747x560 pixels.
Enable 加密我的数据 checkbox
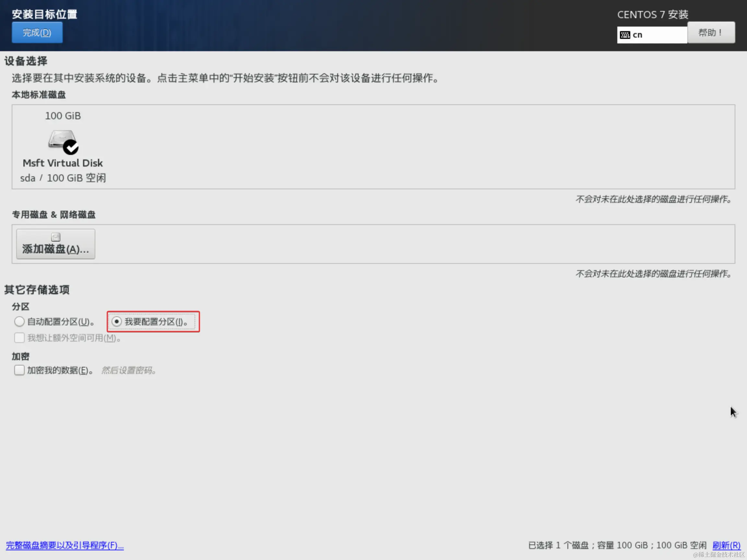19,370
